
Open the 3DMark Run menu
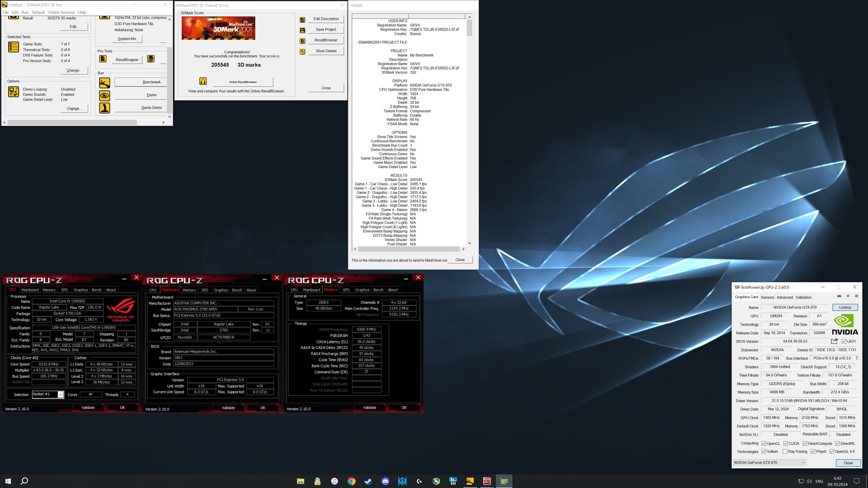[25, 12]
